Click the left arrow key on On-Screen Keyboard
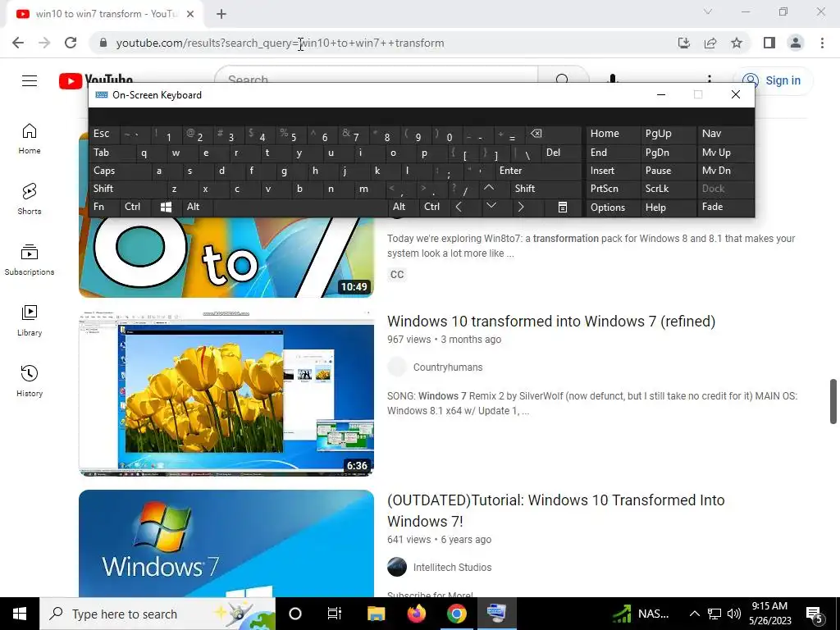Screen dimensions: 840x630 [x=459, y=207]
